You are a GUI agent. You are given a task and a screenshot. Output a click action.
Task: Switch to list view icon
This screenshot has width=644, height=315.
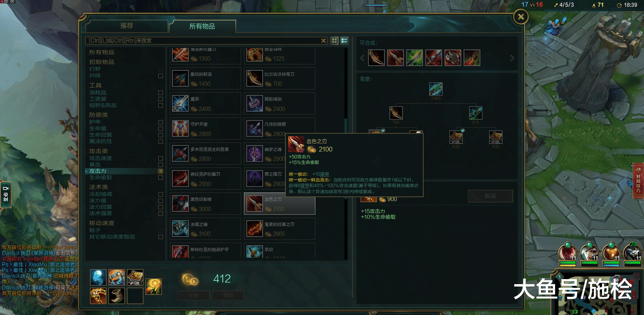(x=344, y=41)
